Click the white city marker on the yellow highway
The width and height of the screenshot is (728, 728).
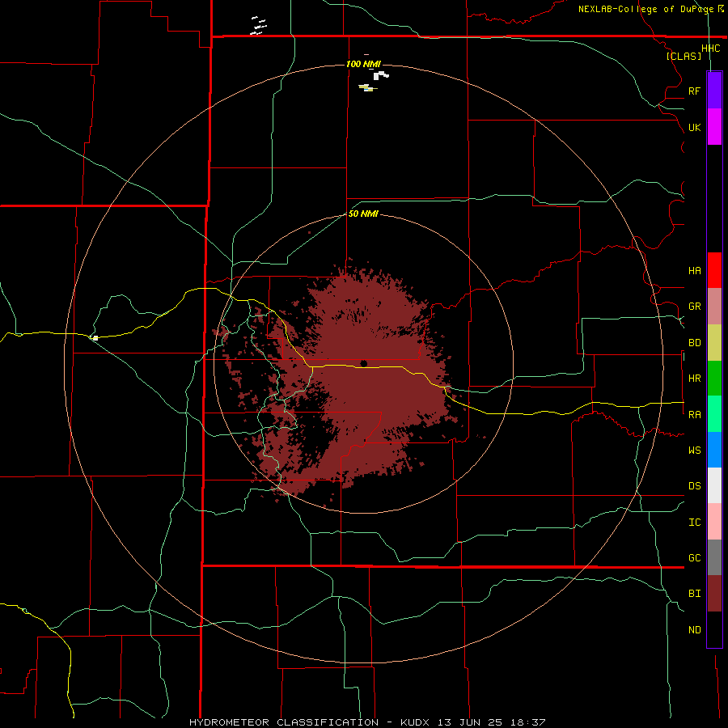(x=95, y=338)
